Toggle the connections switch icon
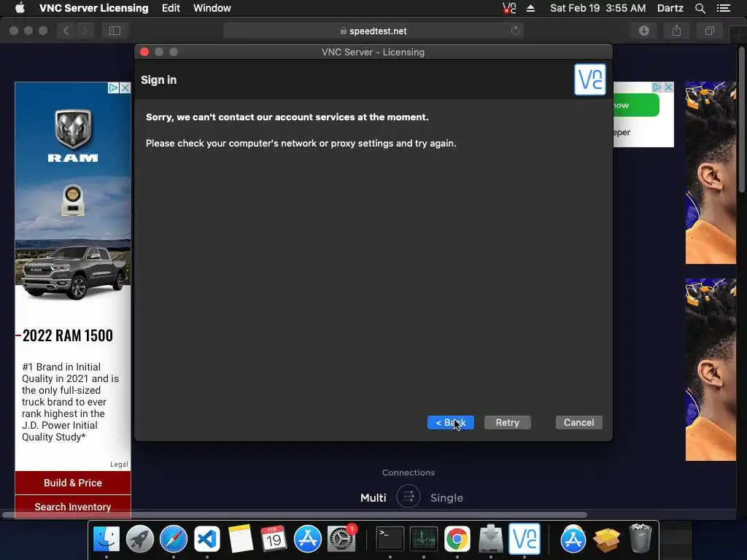 (x=409, y=497)
